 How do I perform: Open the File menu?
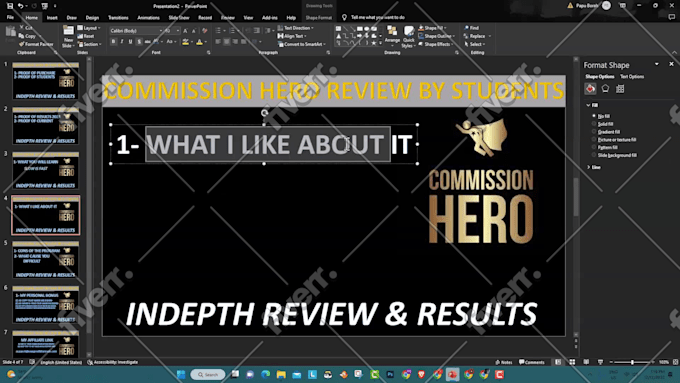10,17
